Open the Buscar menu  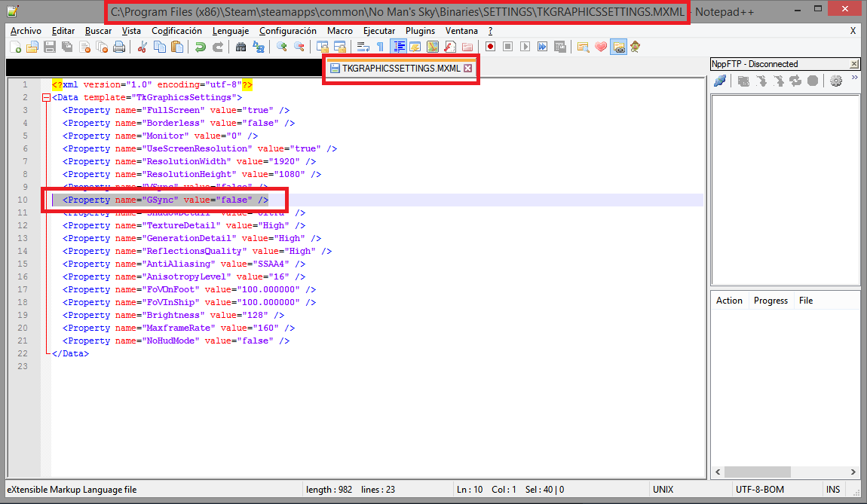click(x=98, y=31)
